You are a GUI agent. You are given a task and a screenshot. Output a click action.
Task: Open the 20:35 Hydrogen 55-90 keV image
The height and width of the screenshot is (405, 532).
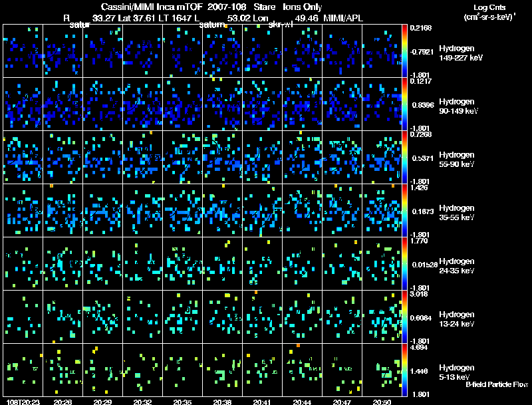pyautogui.click(x=182, y=158)
